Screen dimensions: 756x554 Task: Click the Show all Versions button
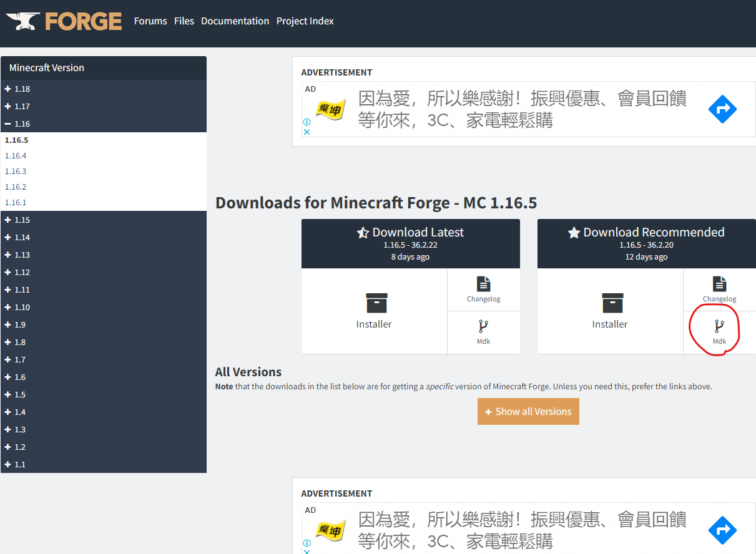point(528,412)
